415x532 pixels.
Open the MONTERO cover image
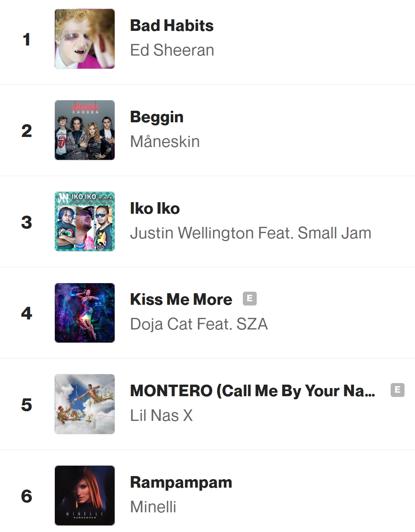[x=85, y=404]
